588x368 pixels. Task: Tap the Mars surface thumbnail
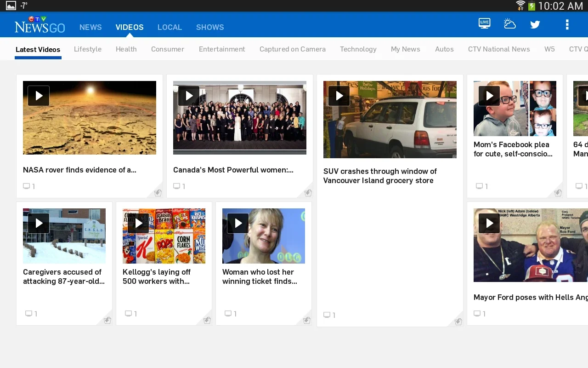[x=90, y=118]
